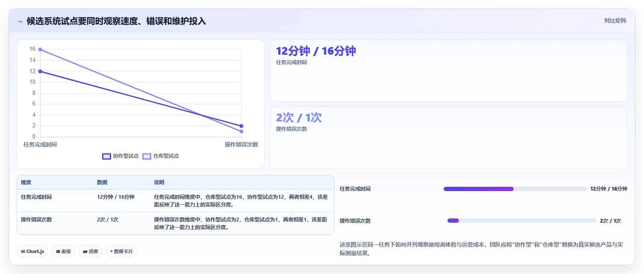Click the y-axis value 16
The width and height of the screenshot is (644, 274).
click(32, 49)
